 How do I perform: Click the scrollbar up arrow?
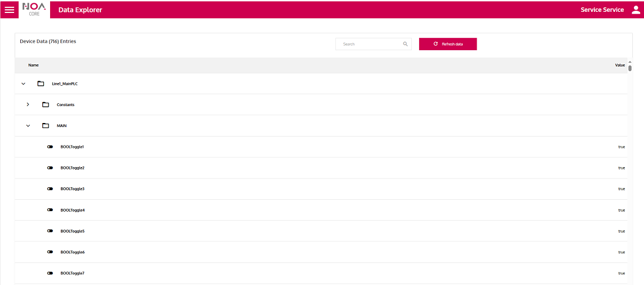pos(630,62)
